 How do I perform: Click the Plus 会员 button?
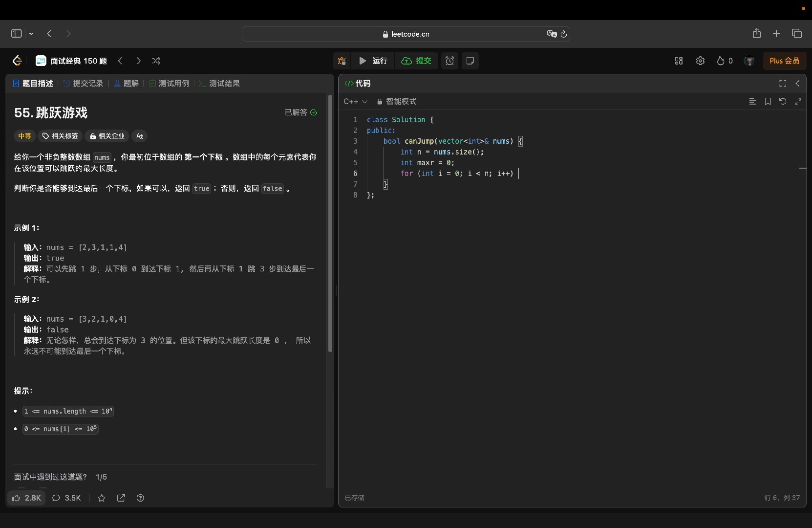[785, 61]
